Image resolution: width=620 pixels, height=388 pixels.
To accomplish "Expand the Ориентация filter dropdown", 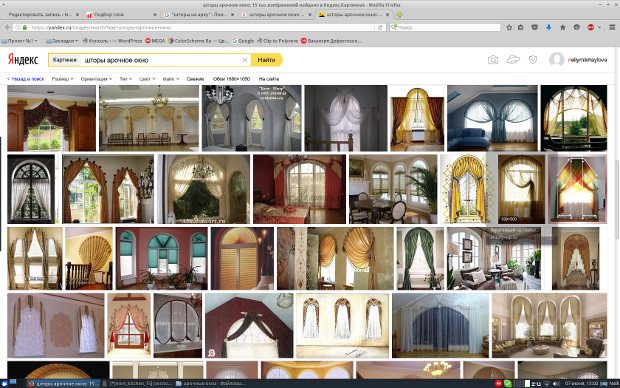I will [96, 79].
